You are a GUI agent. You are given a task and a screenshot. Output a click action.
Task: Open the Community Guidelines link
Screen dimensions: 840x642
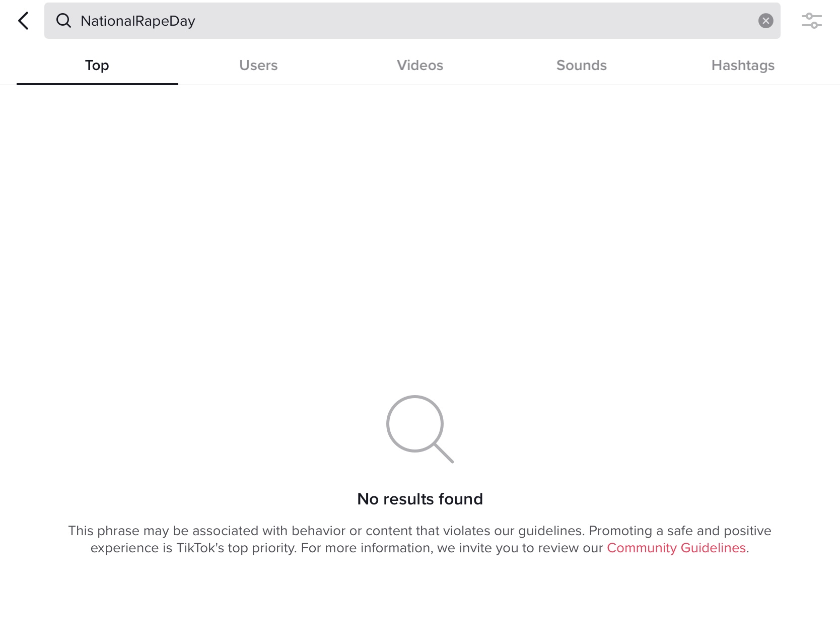pos(676,548)
